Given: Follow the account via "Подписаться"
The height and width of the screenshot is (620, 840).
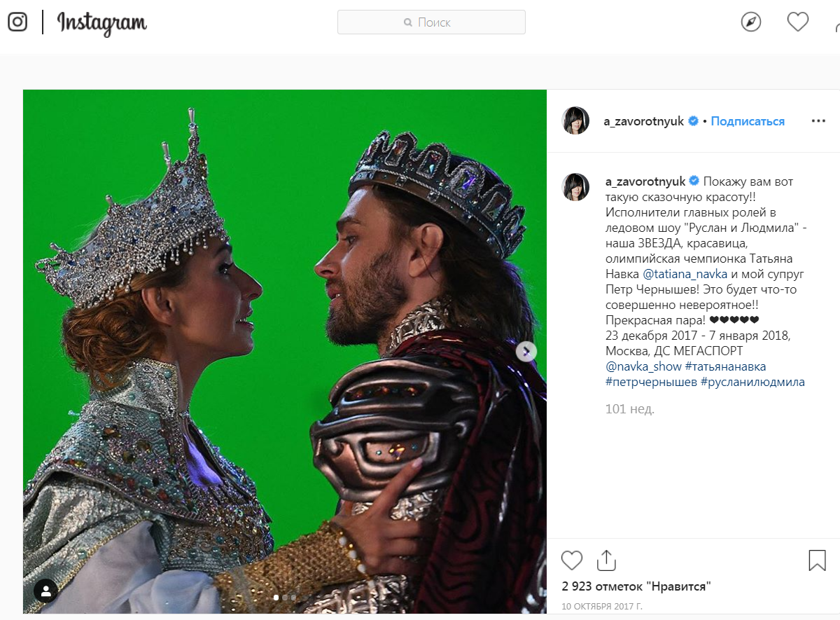Looking at the screenshot, I should pyautogui.click(x=748, y=121).
